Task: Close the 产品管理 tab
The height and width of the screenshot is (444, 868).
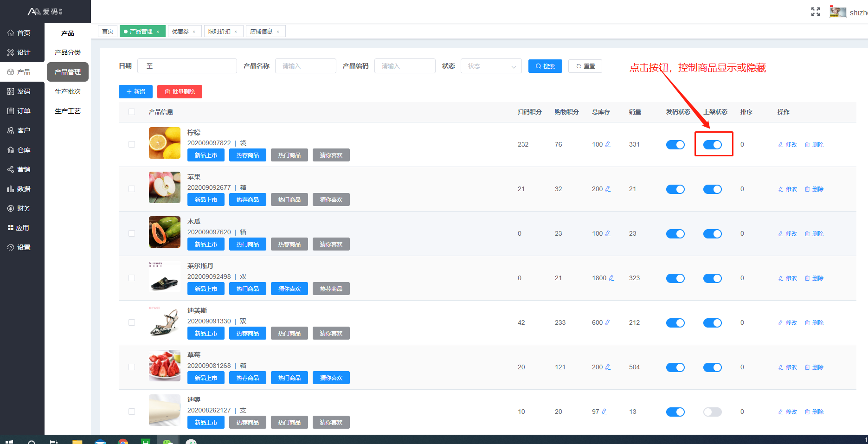Action: (158, 32)
